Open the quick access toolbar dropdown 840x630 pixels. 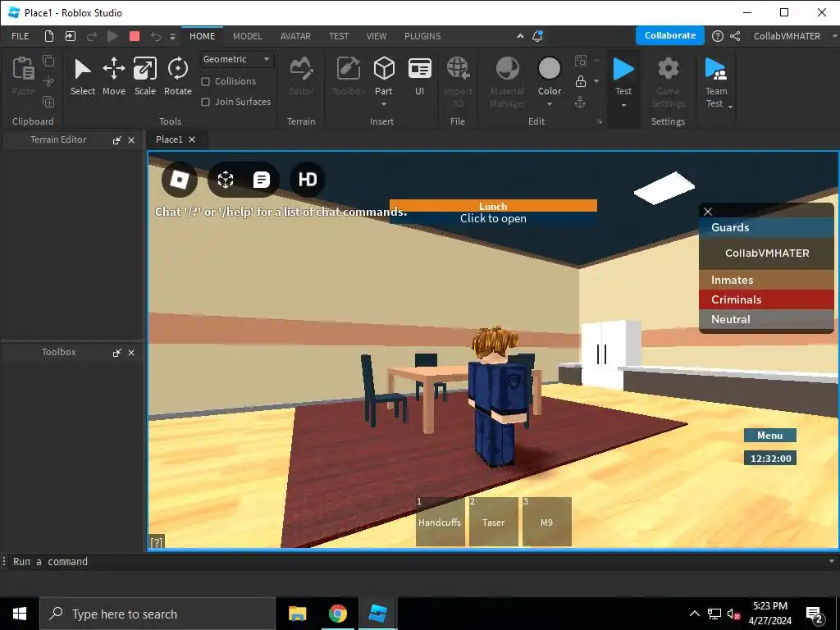coord(172,36)
